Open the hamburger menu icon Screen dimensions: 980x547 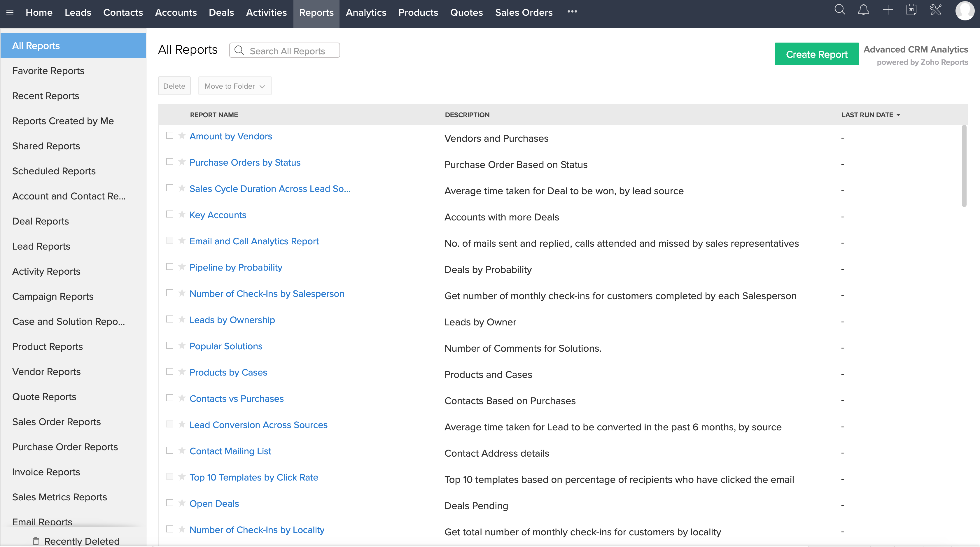(x=10, y=13)
